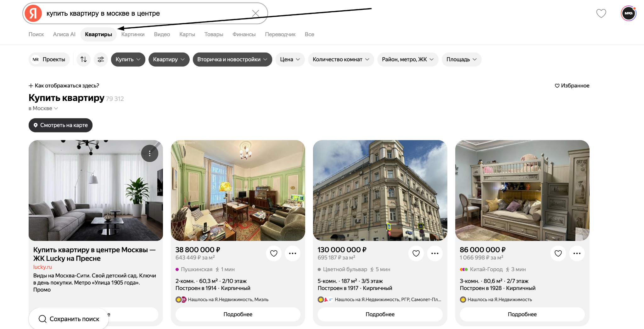
Task: Favorite the 130 000 000 ₽ listing
Action: 416,253
